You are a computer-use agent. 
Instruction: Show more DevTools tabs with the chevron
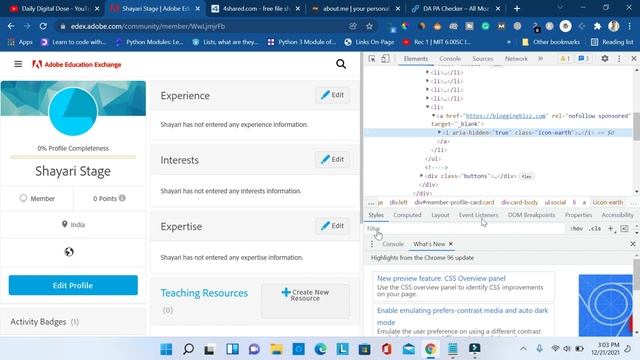point(540,59)
